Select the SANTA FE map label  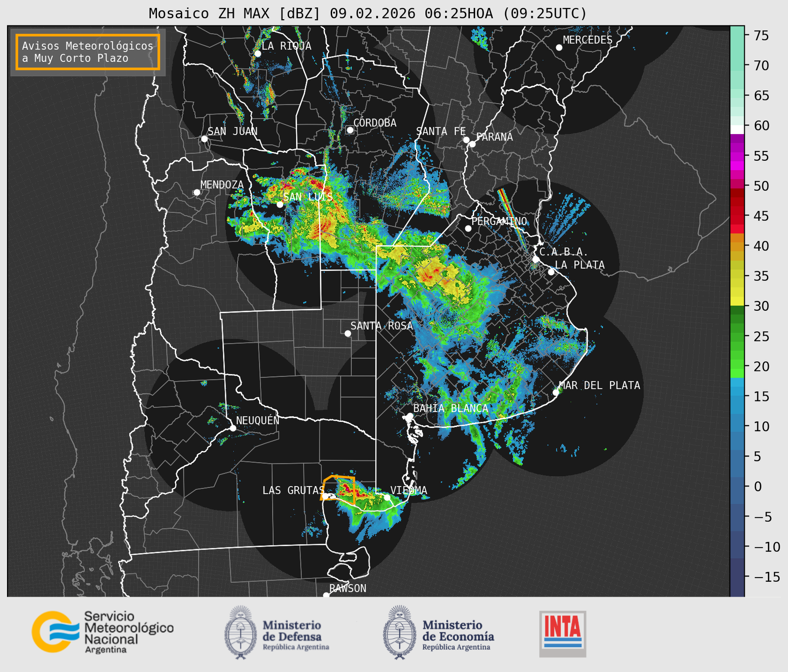click(441, 131)
